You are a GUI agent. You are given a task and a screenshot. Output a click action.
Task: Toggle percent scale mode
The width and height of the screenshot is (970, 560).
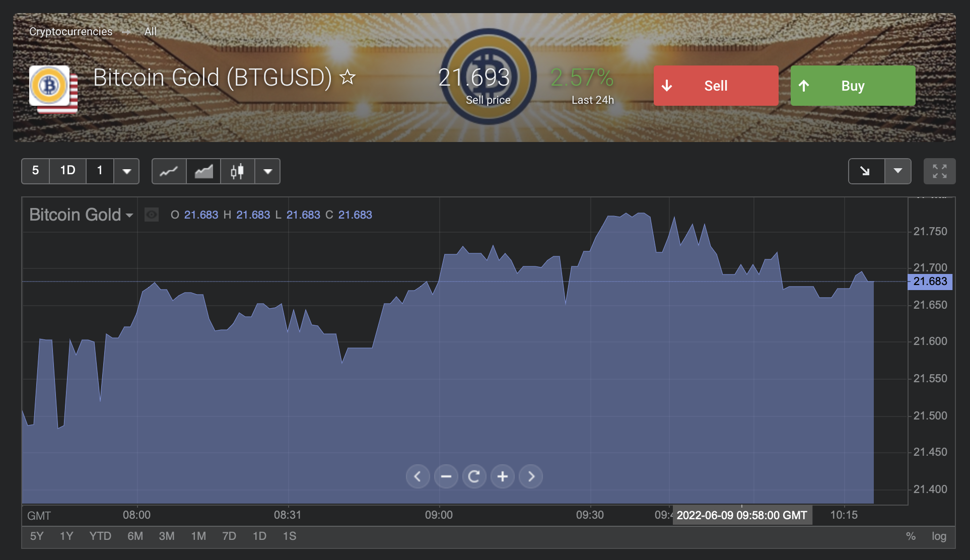[911, 536]
